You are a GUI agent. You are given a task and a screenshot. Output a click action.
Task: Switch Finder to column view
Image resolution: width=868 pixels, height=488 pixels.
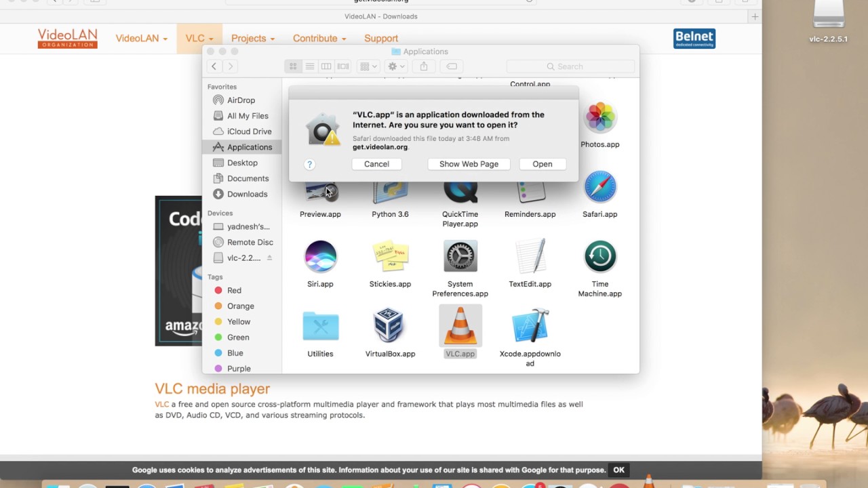[326, 66]
